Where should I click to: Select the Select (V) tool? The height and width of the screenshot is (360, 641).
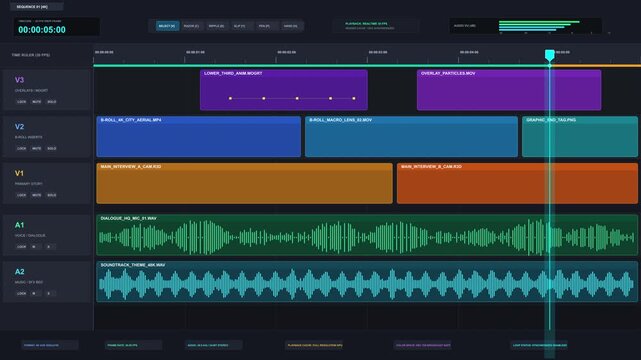[x=167, y=26]
